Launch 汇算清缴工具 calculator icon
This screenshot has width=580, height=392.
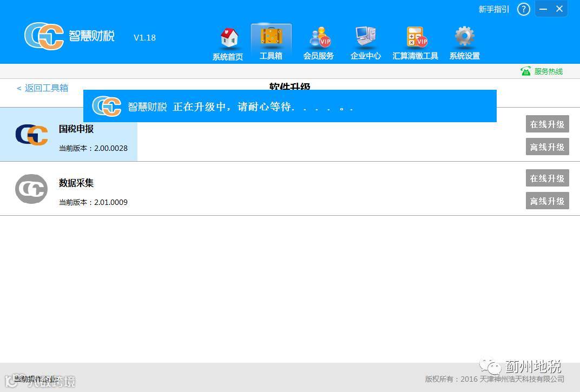417,37
